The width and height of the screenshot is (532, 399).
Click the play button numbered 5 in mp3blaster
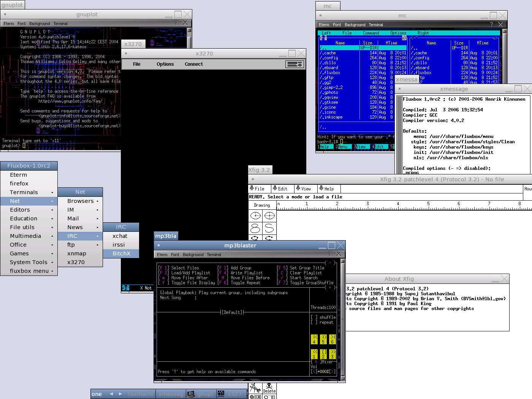coord(323,339)
